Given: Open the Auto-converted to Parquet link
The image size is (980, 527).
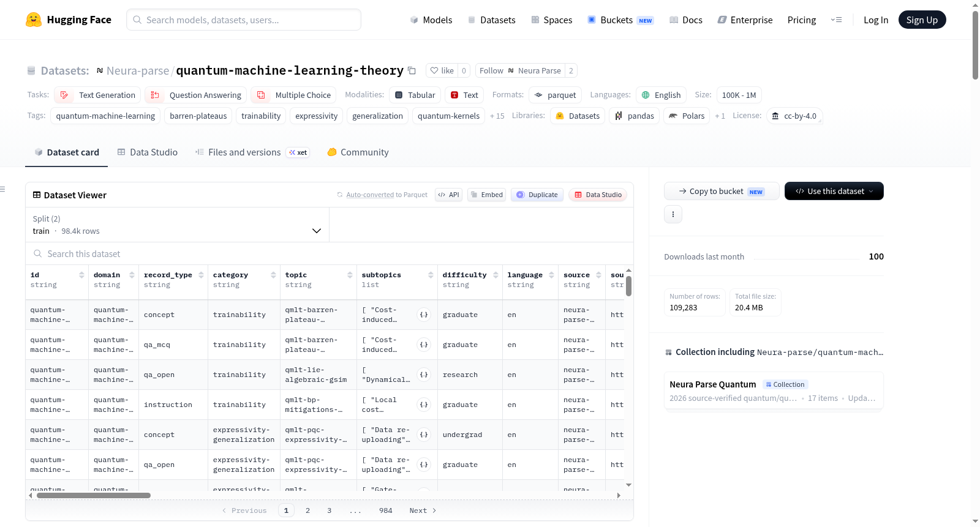Looking at the screenshot, I should click(387, 195).
